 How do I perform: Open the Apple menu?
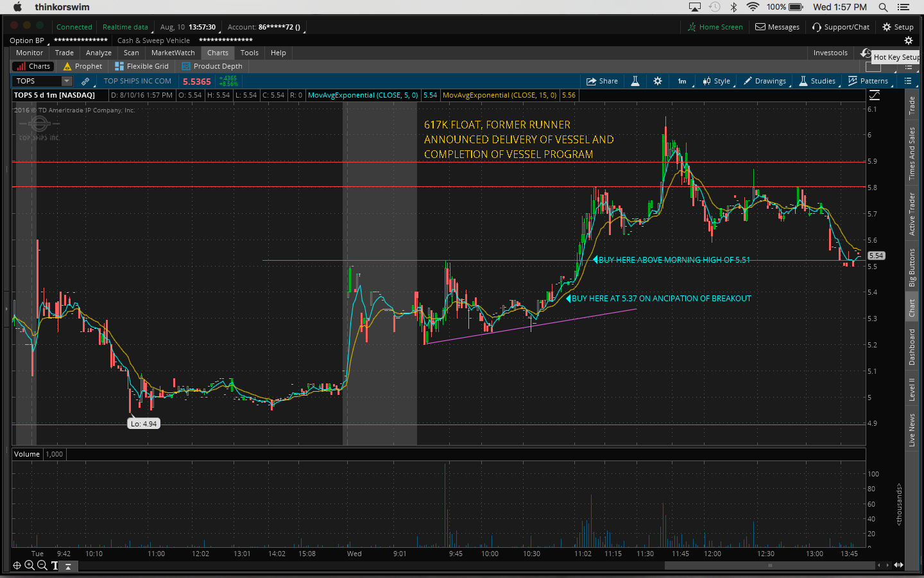coord(17,7)
